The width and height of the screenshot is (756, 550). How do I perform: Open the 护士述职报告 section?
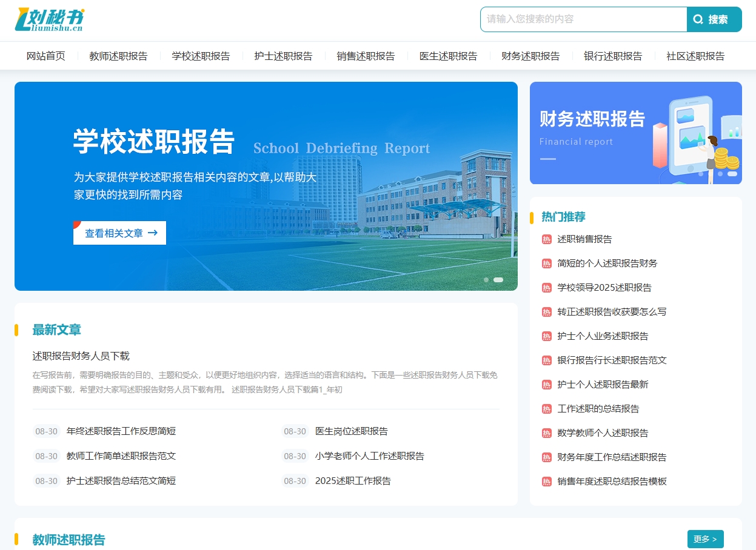283,56
